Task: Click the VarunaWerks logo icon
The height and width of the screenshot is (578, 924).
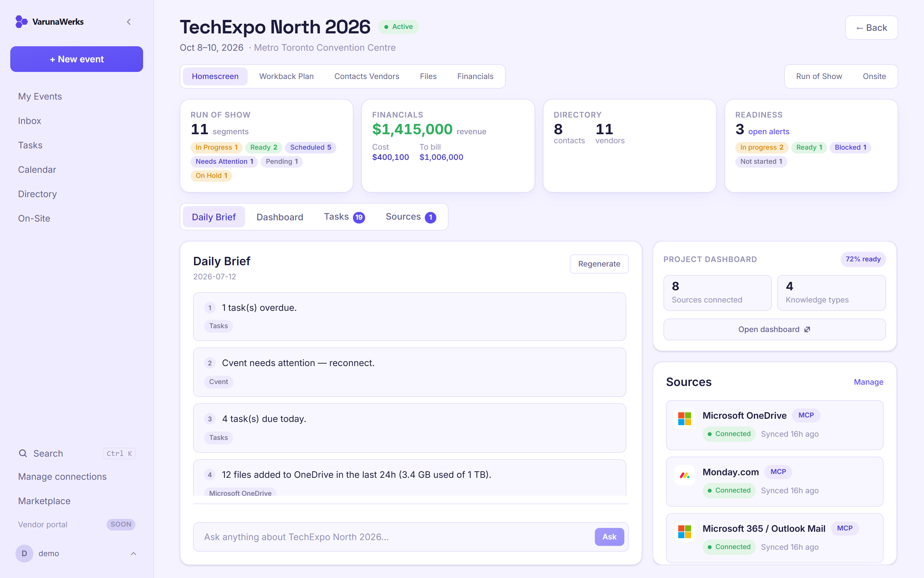Action: [x=21, y=22]
